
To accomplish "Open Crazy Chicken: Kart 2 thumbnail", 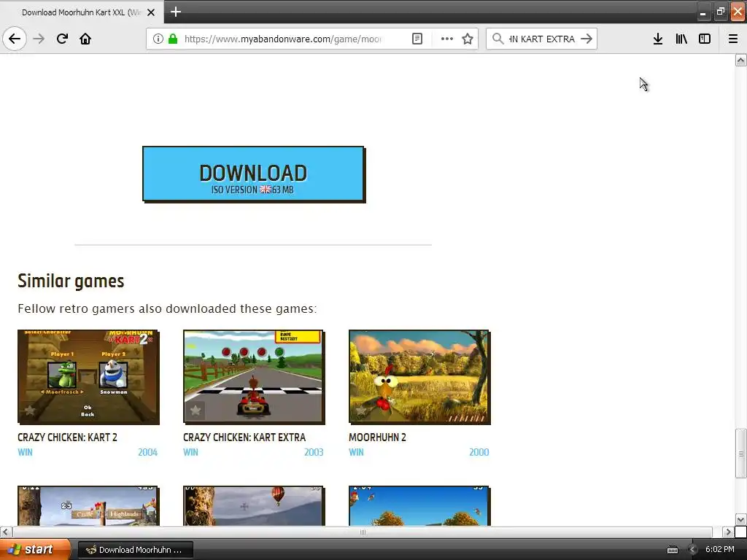I will point(88,377).
